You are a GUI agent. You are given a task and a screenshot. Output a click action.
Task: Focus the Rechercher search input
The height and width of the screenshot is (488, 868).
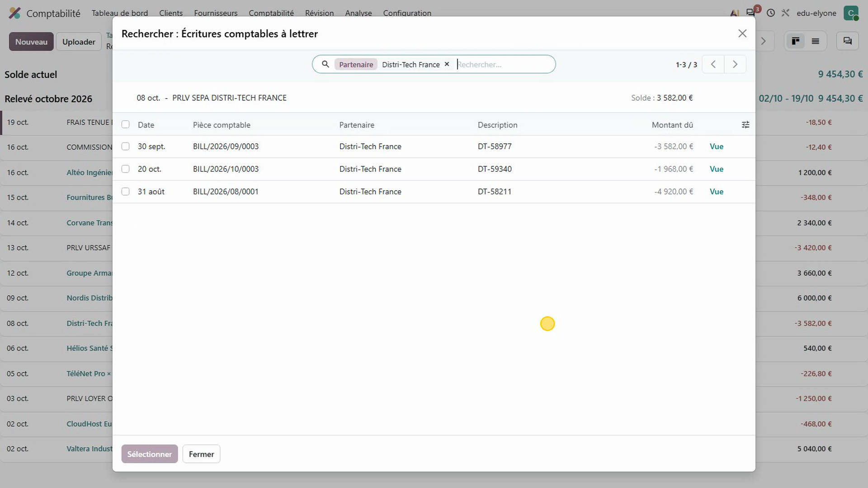coord(503,64)
